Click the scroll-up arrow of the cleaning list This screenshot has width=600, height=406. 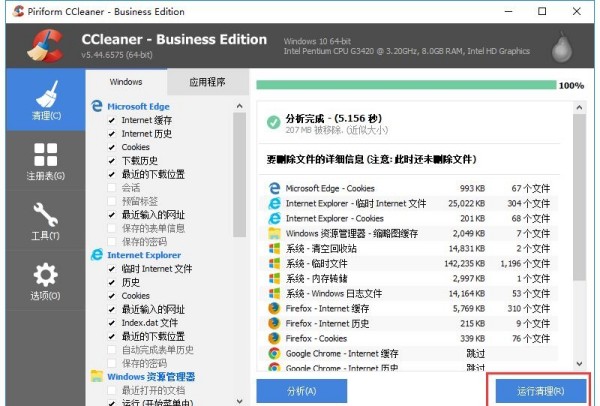point(240,105)
